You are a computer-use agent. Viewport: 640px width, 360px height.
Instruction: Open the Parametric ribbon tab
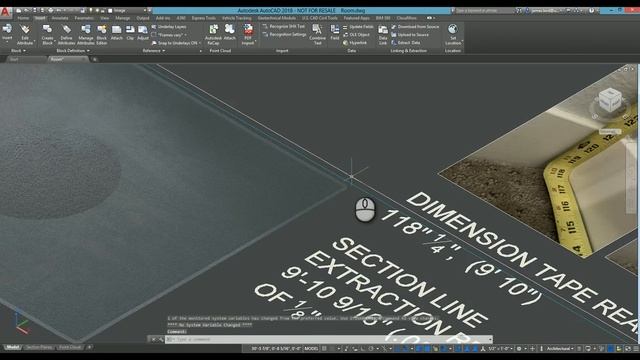click(x=84, y=18)
